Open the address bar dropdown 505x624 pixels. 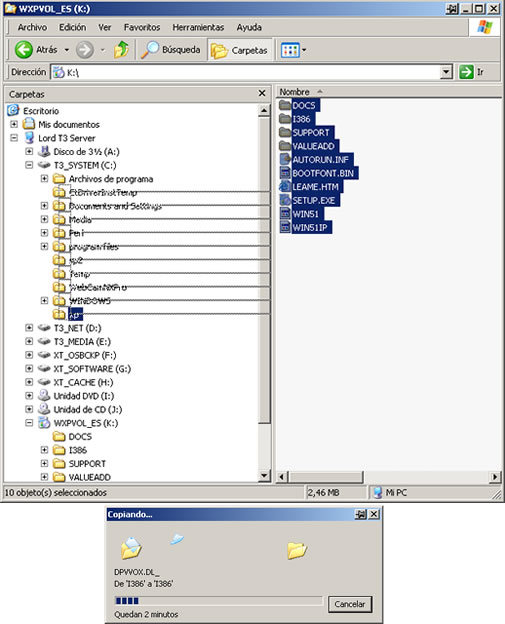(x=447, y=72)
